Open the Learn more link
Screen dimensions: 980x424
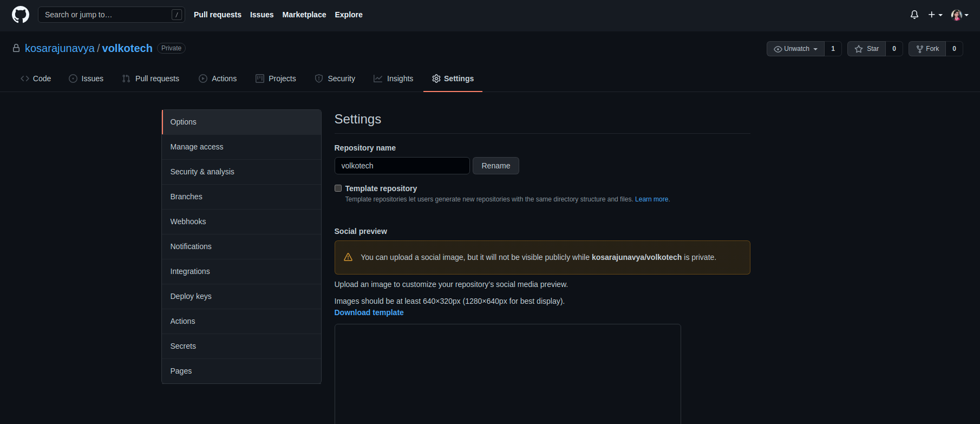(651, 199)
